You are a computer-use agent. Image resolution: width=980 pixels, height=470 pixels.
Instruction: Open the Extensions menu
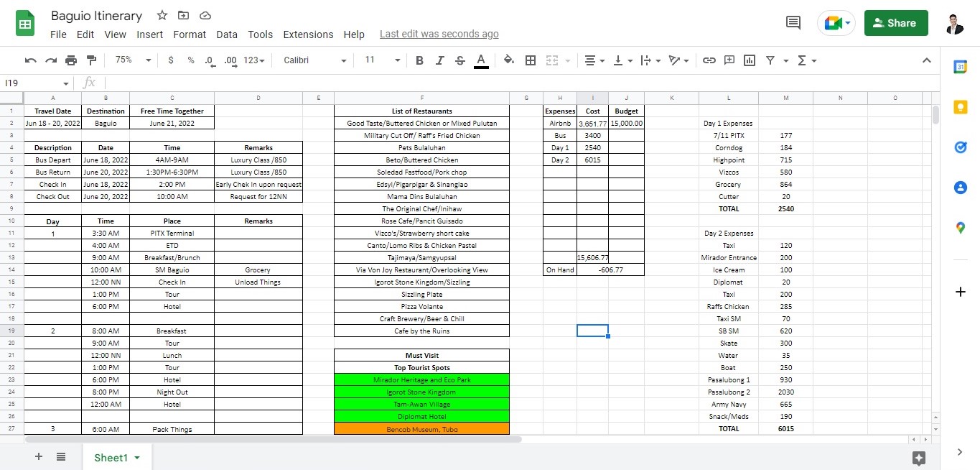[308, 34]
